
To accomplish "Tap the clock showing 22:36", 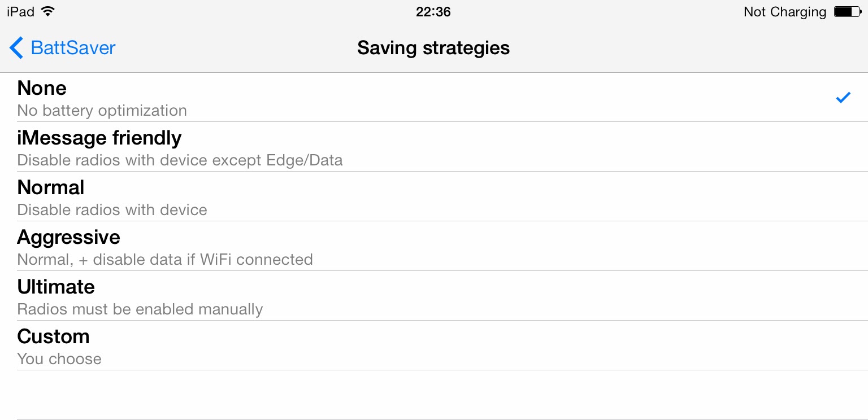I will click(x=433, y=12).
